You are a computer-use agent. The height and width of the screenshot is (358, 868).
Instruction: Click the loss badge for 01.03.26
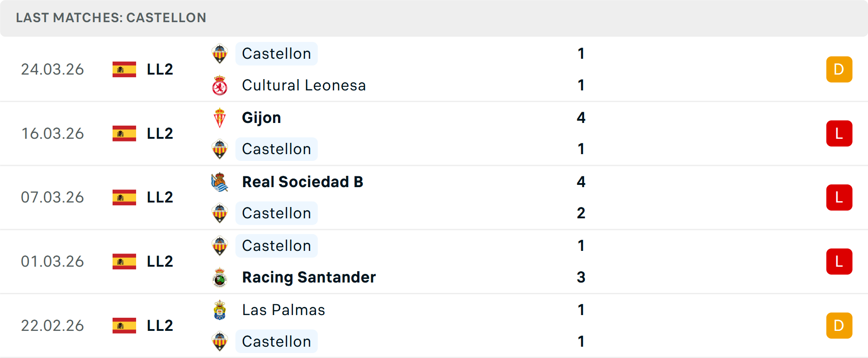pyautogui.click(x=839, y=262)
